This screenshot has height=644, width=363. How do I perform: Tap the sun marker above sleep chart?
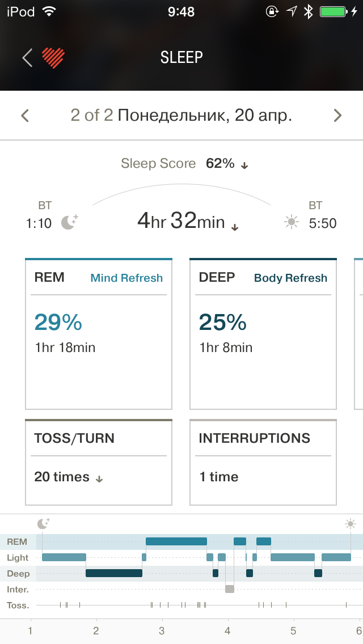[x=351, y=523]
